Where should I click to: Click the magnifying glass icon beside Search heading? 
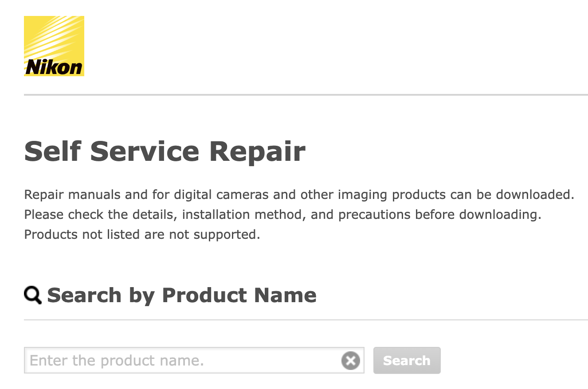click(x=32, y=295)
